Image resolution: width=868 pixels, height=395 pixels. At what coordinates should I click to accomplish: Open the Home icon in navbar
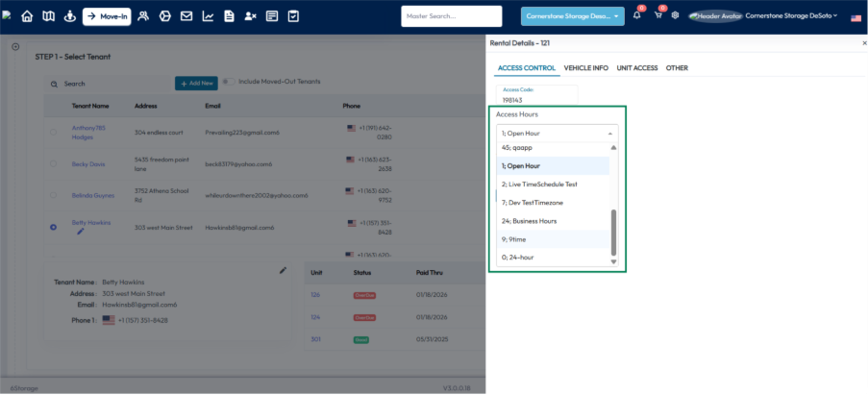pyautogui.click(x=27, y=16)
